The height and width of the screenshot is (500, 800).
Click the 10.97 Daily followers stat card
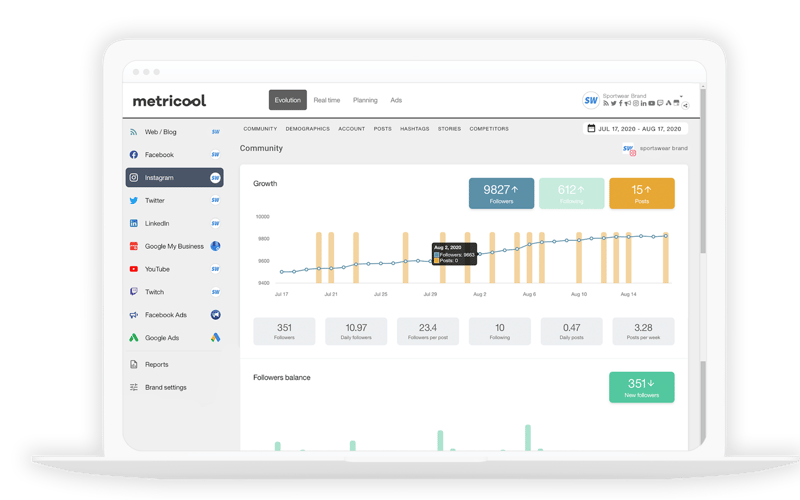point(356,331)
